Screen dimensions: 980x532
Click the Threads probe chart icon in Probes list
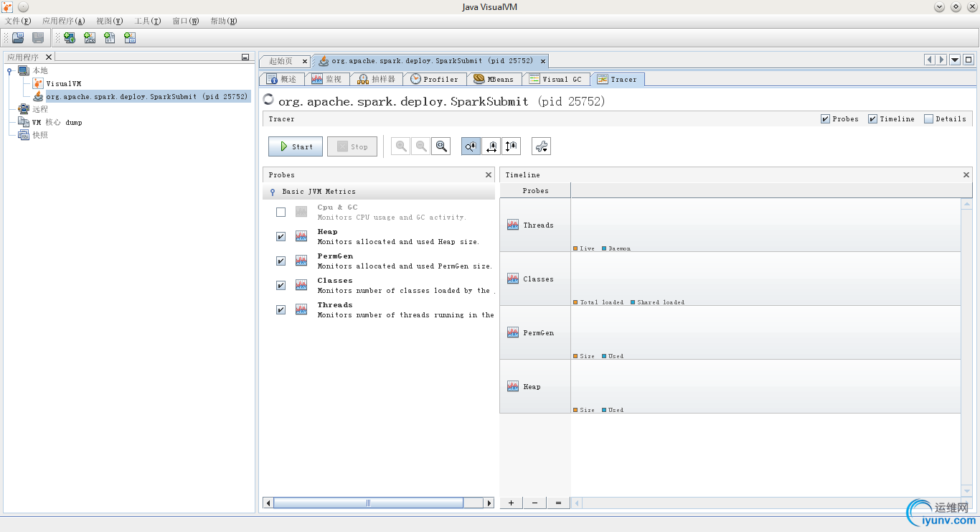(x=301, y=309)
